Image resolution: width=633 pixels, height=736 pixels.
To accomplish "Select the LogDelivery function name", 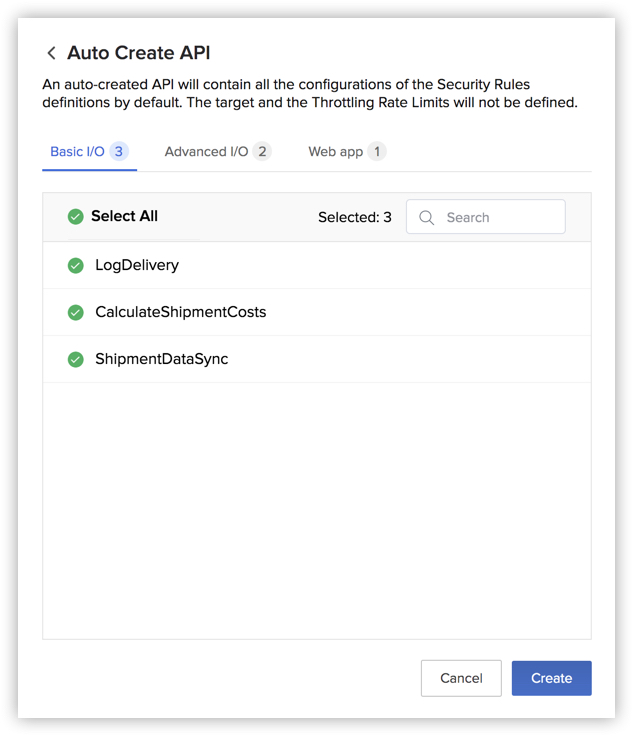I will tap(137, 265).
